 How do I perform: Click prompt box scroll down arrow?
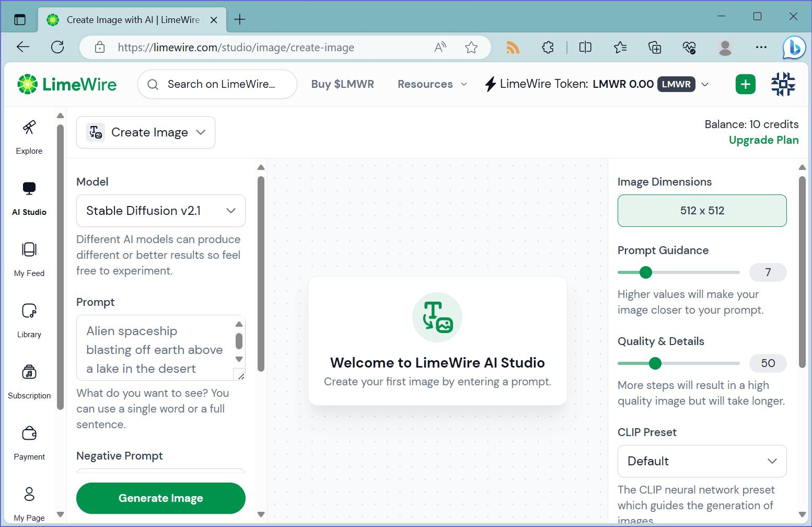point(239,359)
